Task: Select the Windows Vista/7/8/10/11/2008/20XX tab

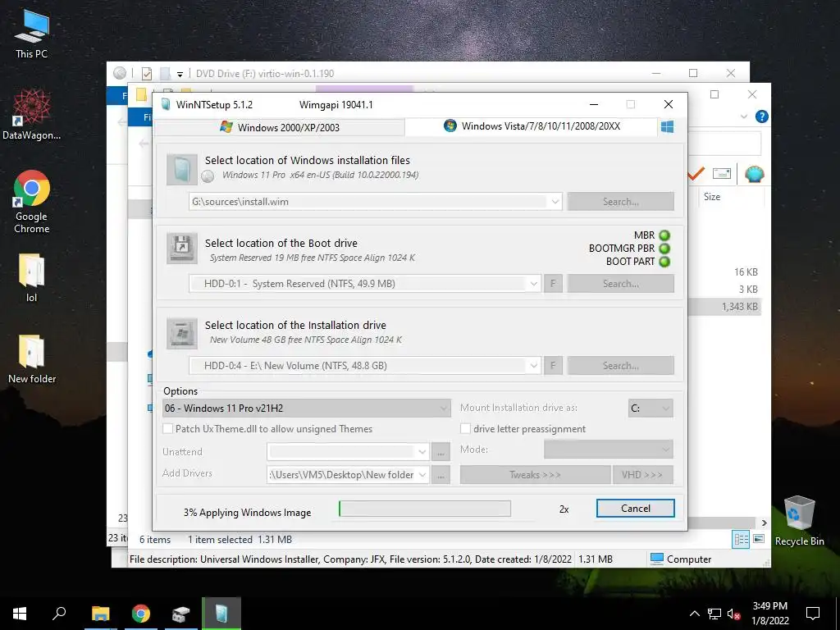Action: pos(532,126)
